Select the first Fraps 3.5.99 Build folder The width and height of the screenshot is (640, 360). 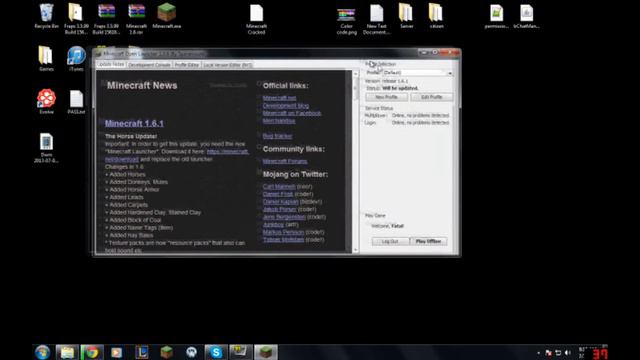(76, 18)
